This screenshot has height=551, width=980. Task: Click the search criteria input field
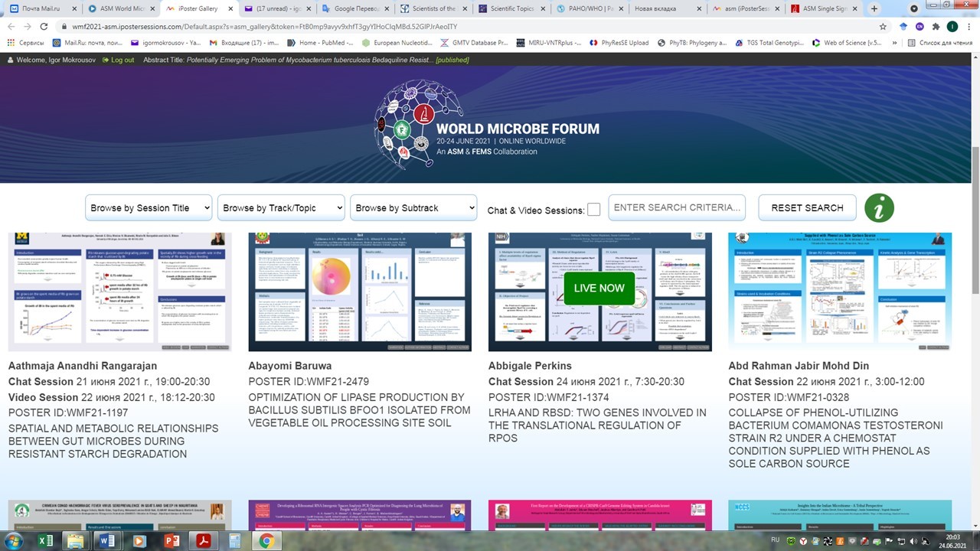678,207
